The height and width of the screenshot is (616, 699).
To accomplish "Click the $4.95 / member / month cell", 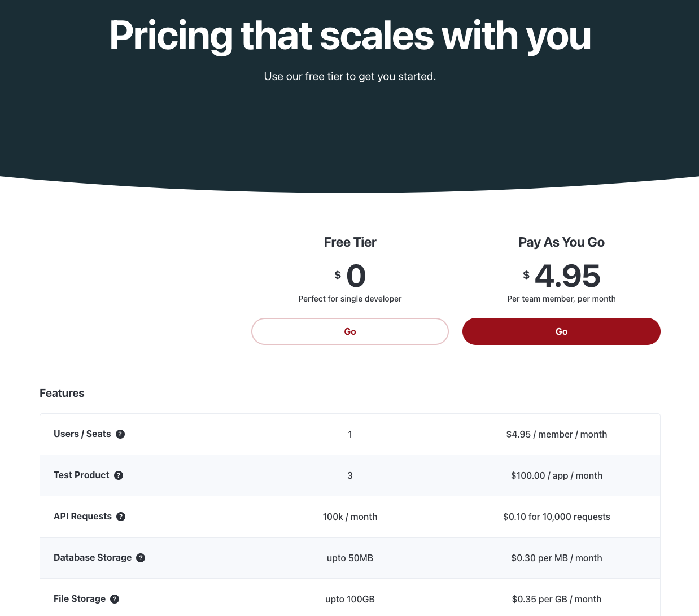I will (x=557, y=434).
